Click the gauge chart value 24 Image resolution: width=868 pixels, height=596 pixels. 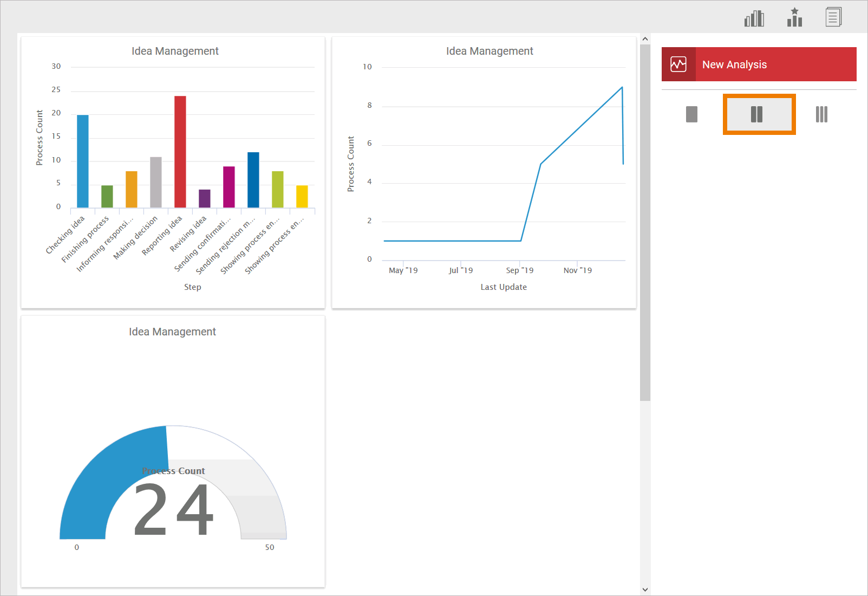[x=174, y=509]
